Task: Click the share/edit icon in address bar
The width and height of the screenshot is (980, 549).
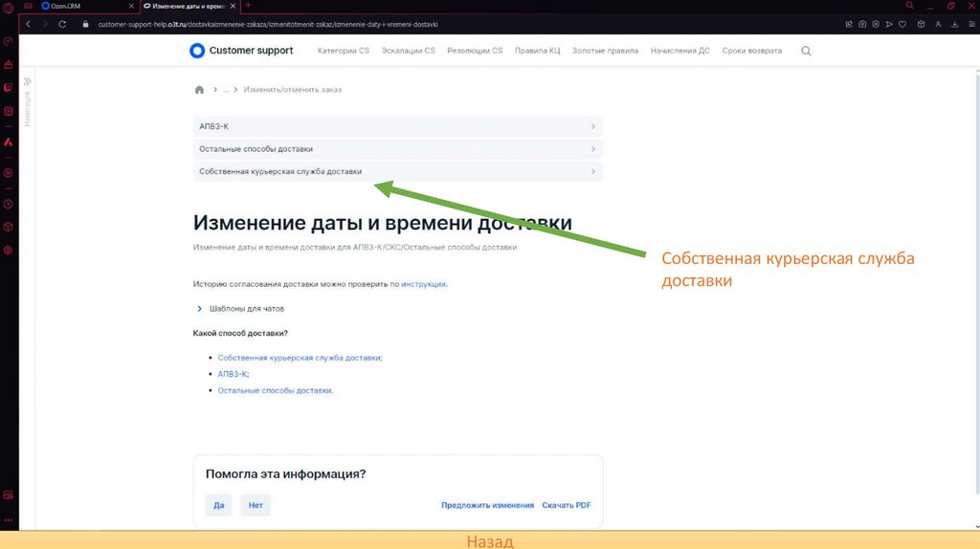Action: pyautogui.click(x=849, y=24)
